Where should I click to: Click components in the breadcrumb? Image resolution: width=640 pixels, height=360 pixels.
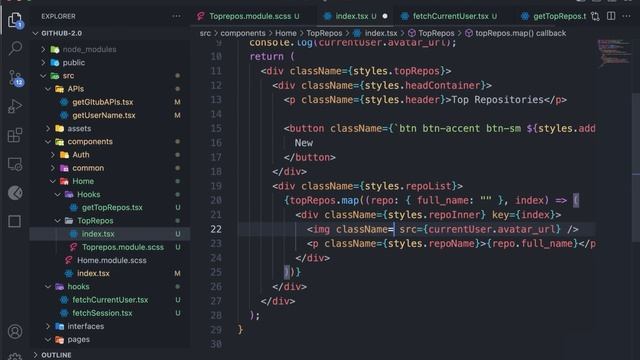tap(243, 33)
